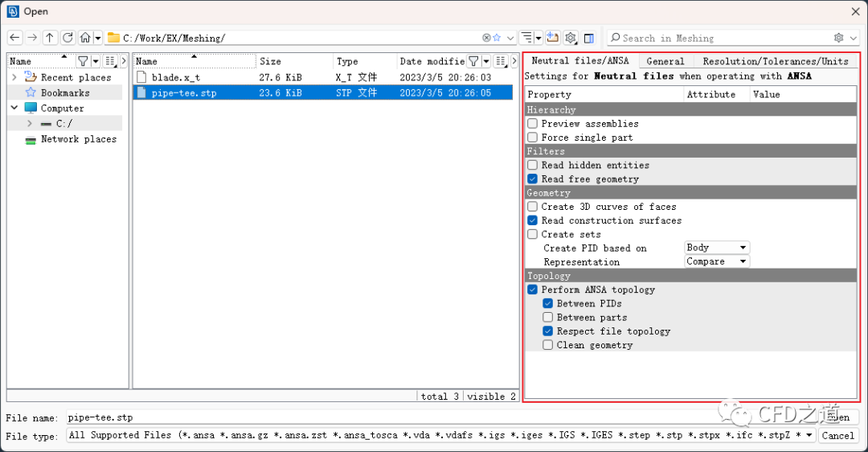Click the search magnifier icon

[615, 38]
